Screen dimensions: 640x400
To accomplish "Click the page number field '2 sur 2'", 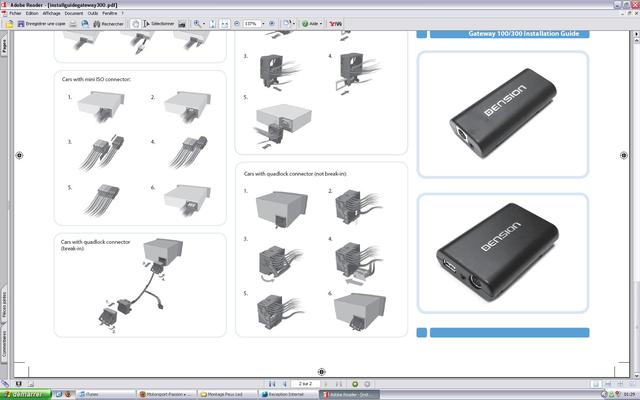I will 305,384.
